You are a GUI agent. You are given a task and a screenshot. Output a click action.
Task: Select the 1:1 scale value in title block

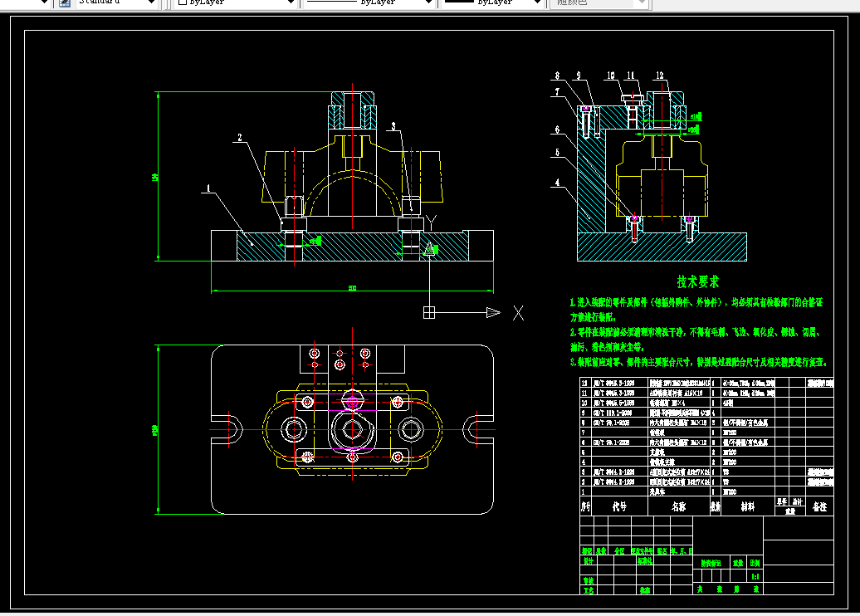tap(755, 576)
